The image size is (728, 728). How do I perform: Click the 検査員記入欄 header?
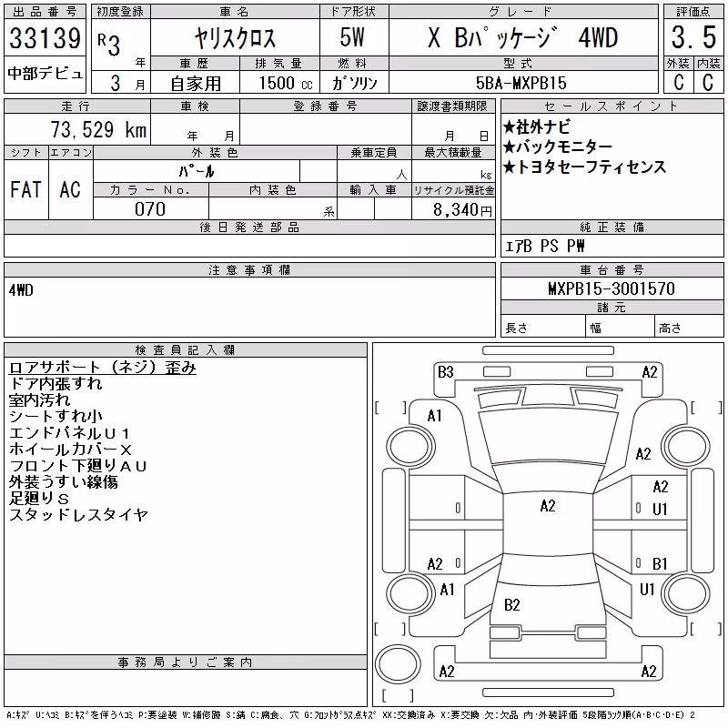click(185, 349)
